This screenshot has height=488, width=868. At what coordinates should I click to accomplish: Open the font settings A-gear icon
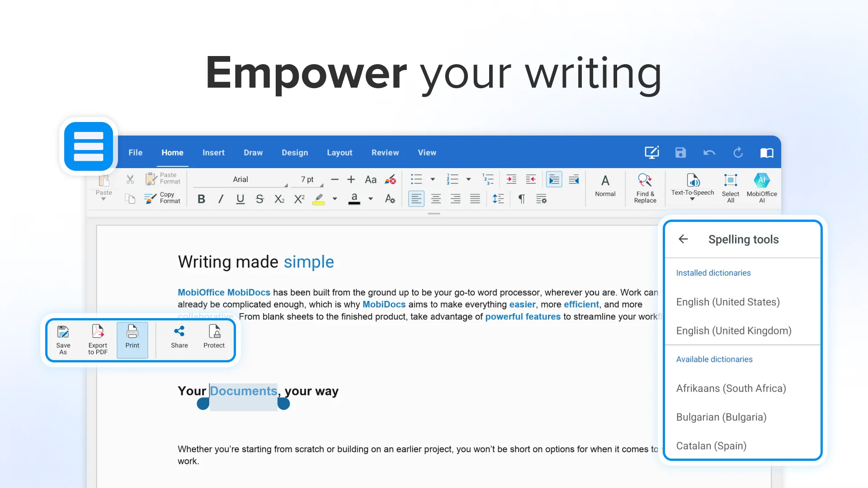coord(390,199)
